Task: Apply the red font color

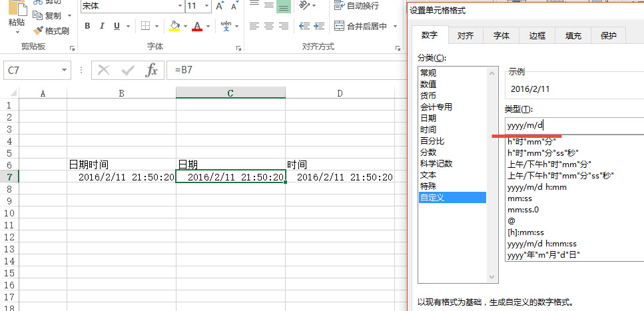Action: 197,26
